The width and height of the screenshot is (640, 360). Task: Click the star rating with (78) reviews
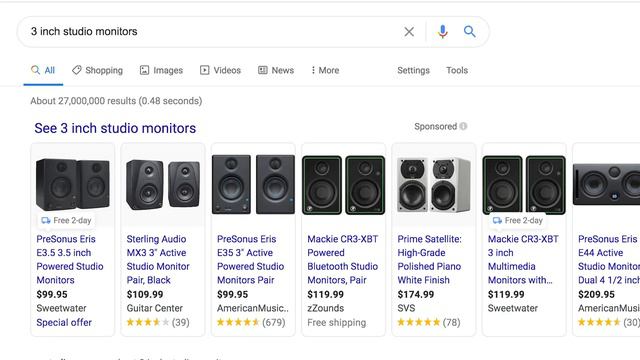[x=429, y=322]
